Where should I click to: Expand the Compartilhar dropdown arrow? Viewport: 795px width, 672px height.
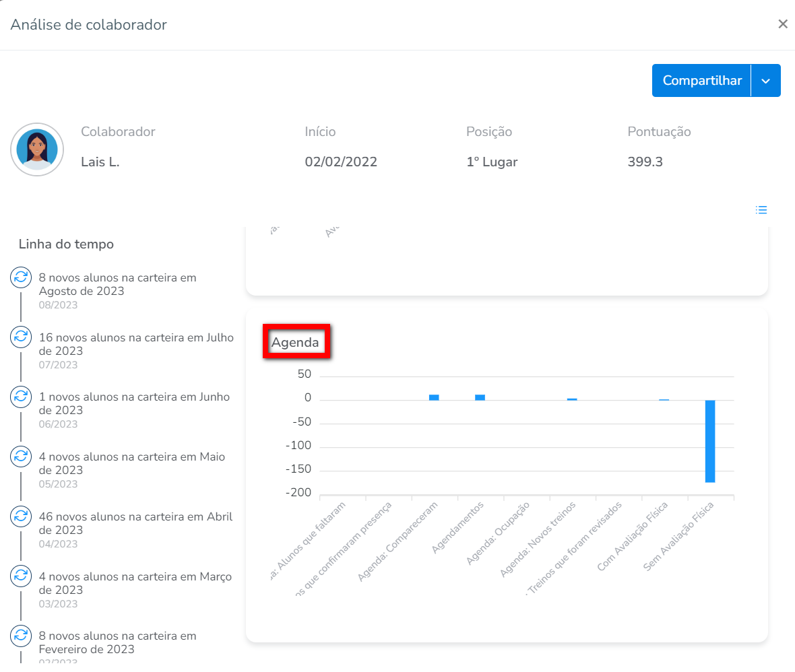coord(765,81)
